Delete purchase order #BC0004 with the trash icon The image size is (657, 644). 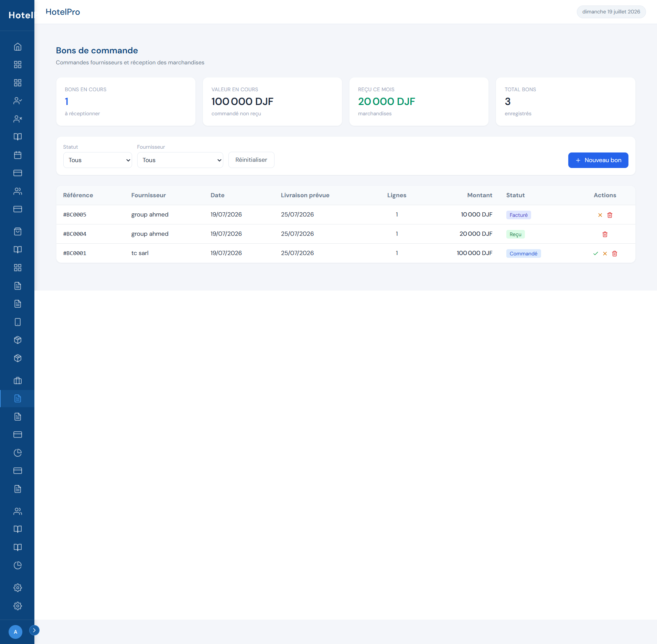pos(605,234)
